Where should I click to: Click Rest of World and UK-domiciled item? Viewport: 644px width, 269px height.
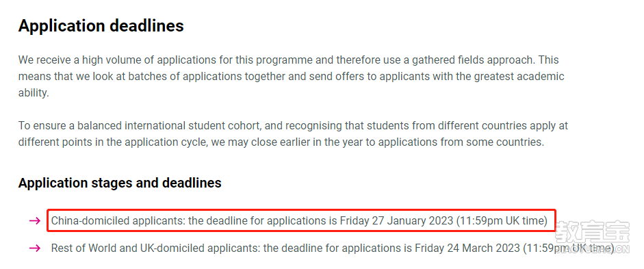(333, 248)
